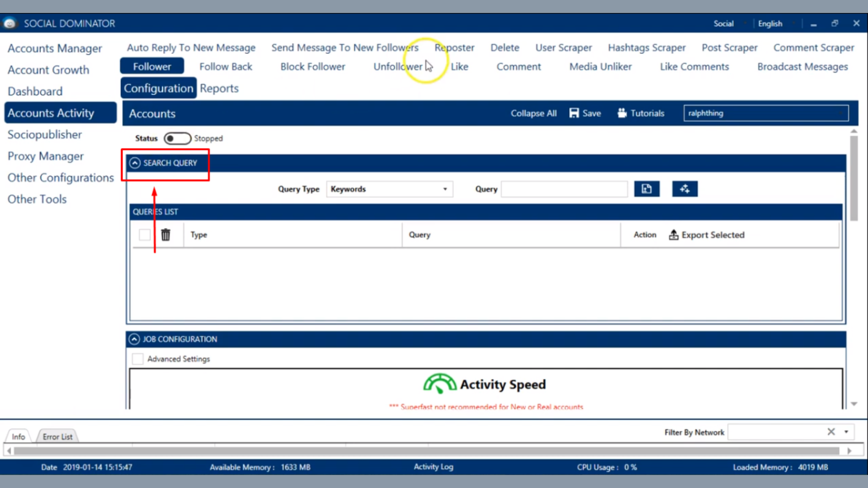Click the horizontal scrollbar in the log panel
This screenshot has height=488, width=868.
pyautogui.click(x=427, y=451)
